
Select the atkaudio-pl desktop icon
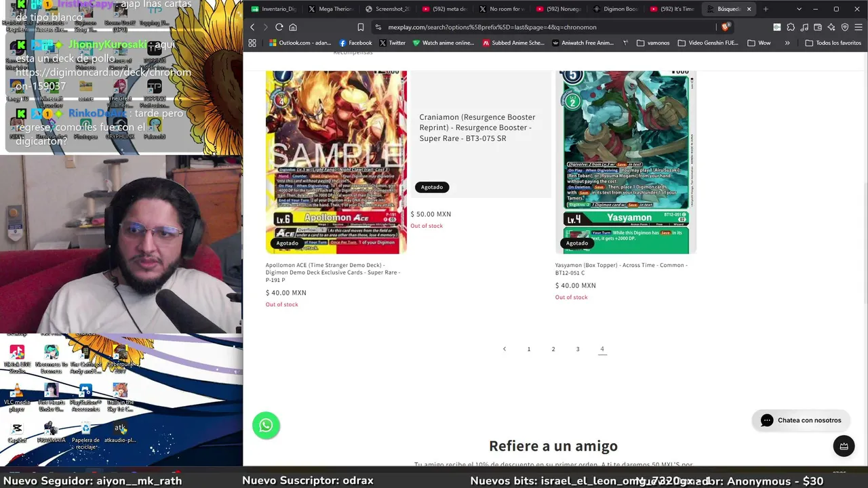click(x=120, y=432)
